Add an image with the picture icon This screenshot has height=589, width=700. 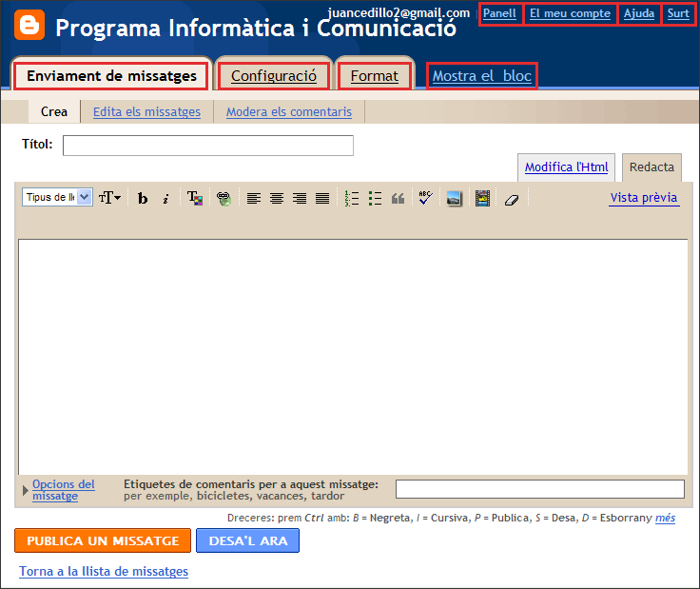point(455,198)
